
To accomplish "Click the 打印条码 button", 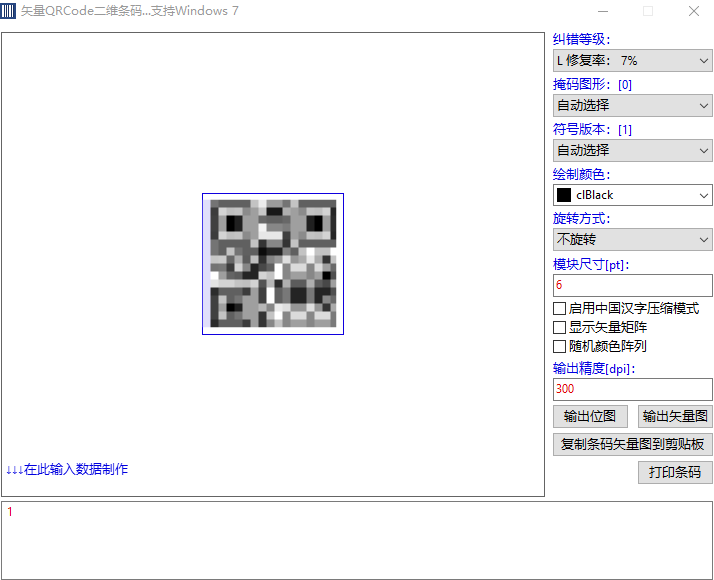I will (x=675, y=472).
